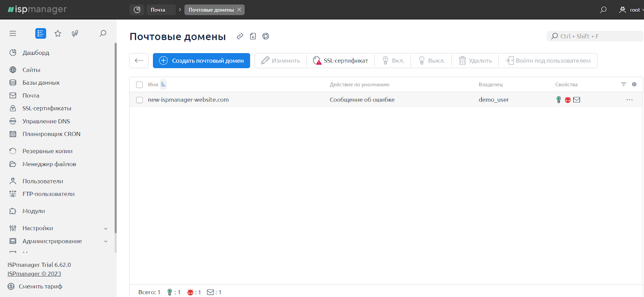Image resolution: width=644 pixels, height=297 pixels.
Task: Open table column settings gear icon
Action: click(634, 84)
